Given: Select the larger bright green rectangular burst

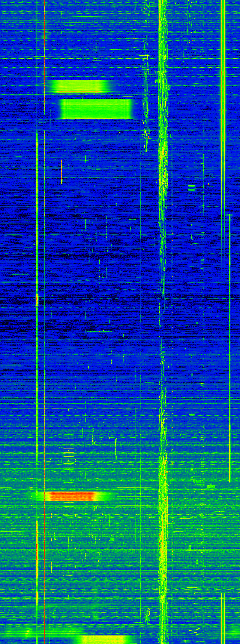Looking at the screenshot, I should [96, 108].
